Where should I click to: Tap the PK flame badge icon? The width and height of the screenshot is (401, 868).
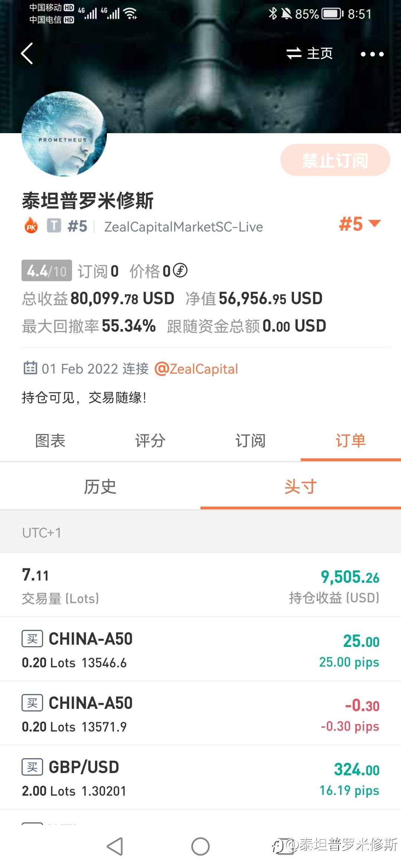pos(31,226)
